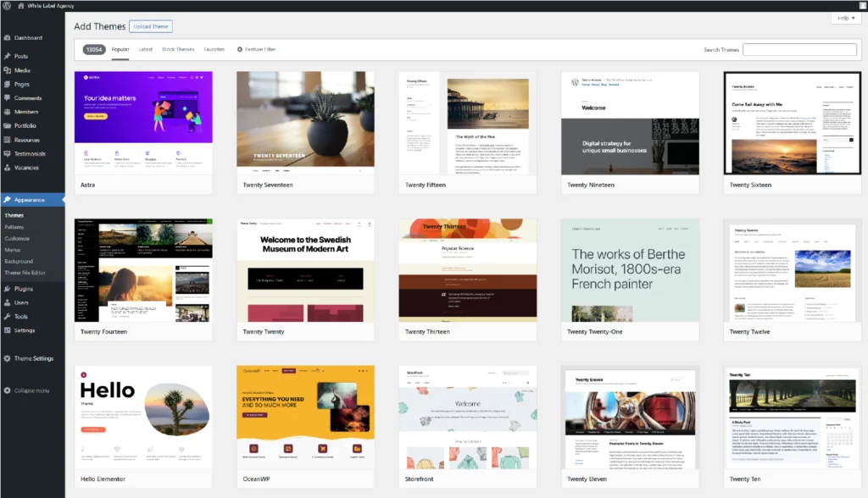Open the Twenty Twenty theme preview image
This screenshot has width=868, height=498.
pos(305,270)
